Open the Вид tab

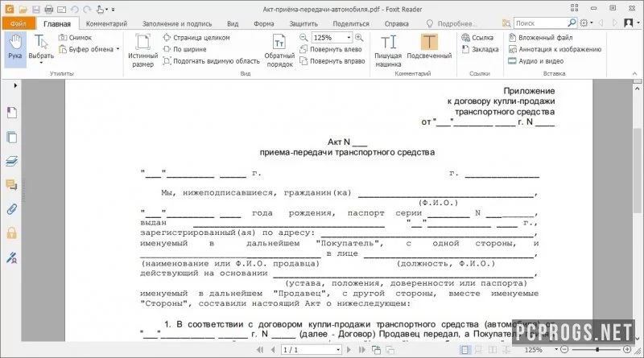tap(233, 24)
